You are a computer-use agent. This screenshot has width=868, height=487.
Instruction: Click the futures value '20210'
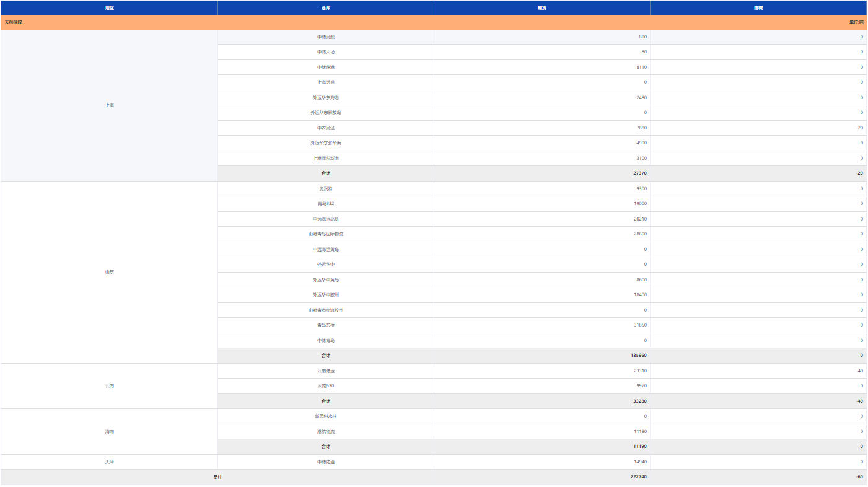pos(641,219)
